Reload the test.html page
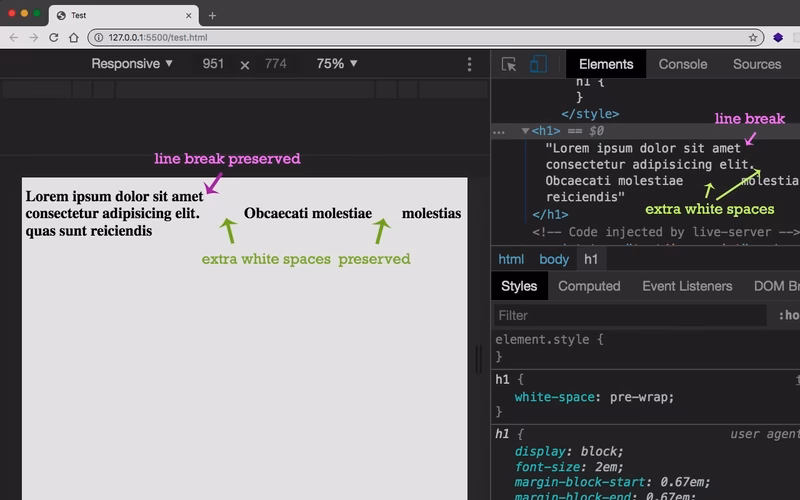 click(54, 37)
